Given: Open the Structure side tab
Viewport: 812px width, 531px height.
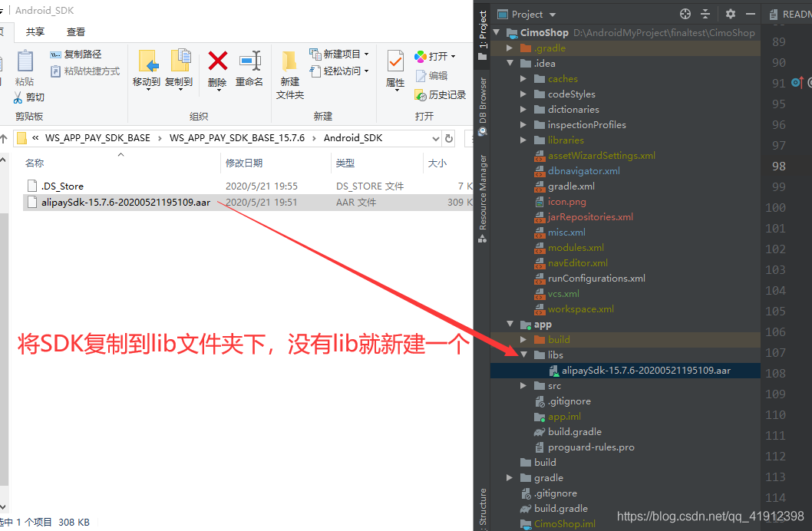Looking at the screenshot, I should click(483, 508).
